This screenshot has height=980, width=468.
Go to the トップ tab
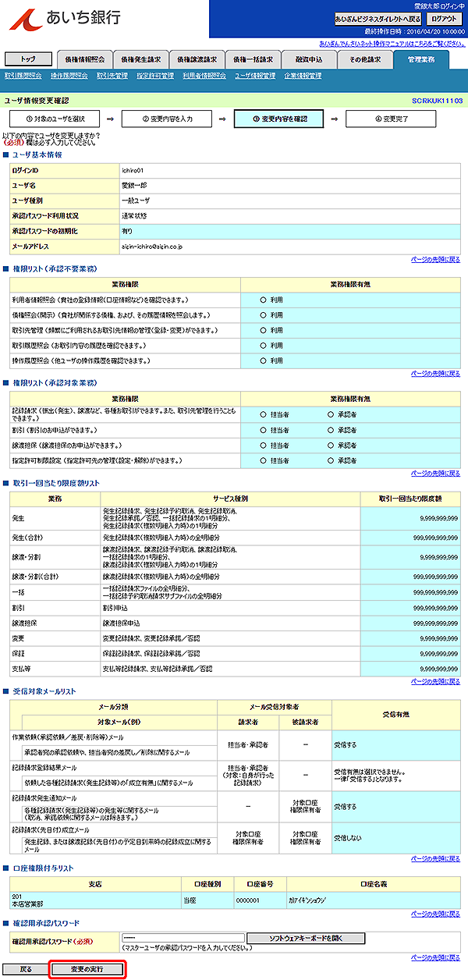(x=29, y=59)
